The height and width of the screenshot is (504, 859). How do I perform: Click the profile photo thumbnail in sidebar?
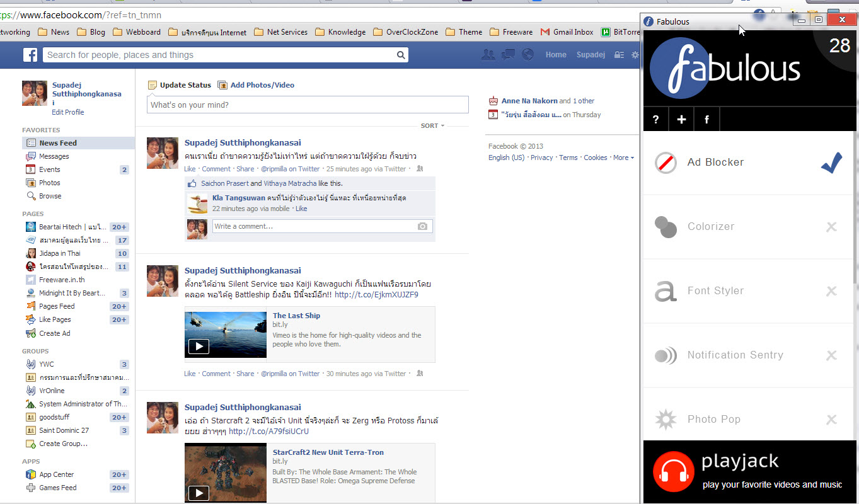35,93
